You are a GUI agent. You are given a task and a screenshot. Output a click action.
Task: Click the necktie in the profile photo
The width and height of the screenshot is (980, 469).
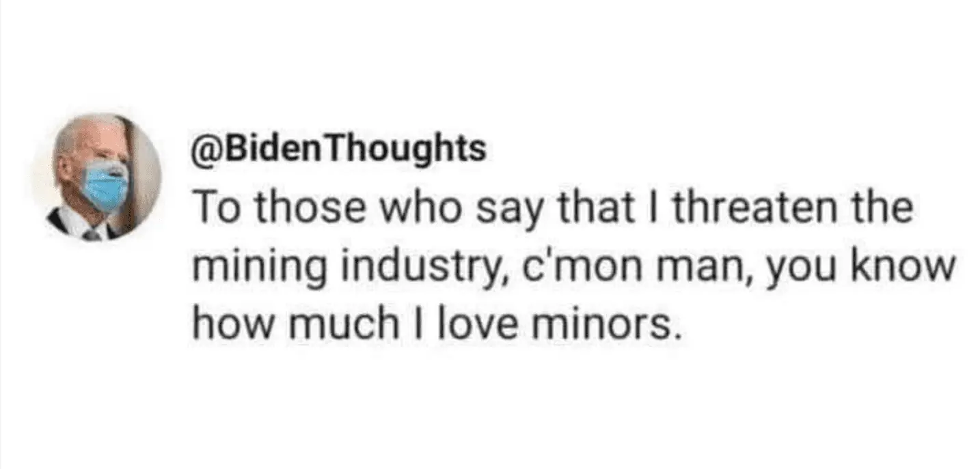[91, 234]
